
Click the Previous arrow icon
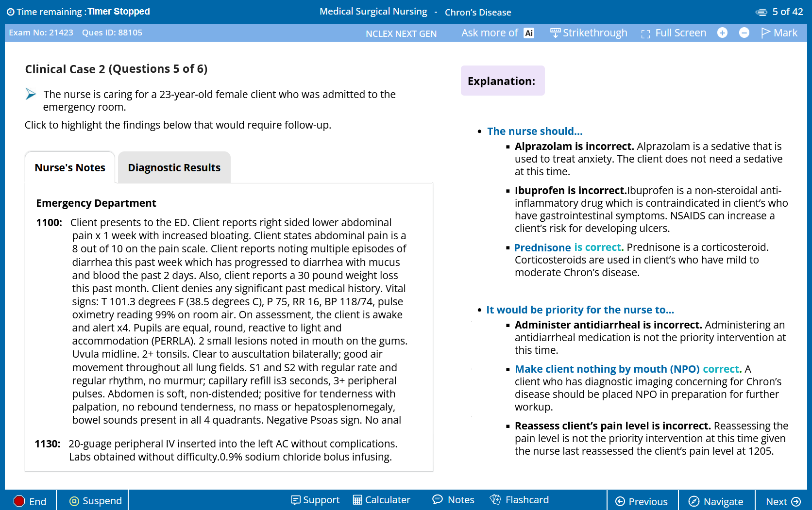[620, 502]
